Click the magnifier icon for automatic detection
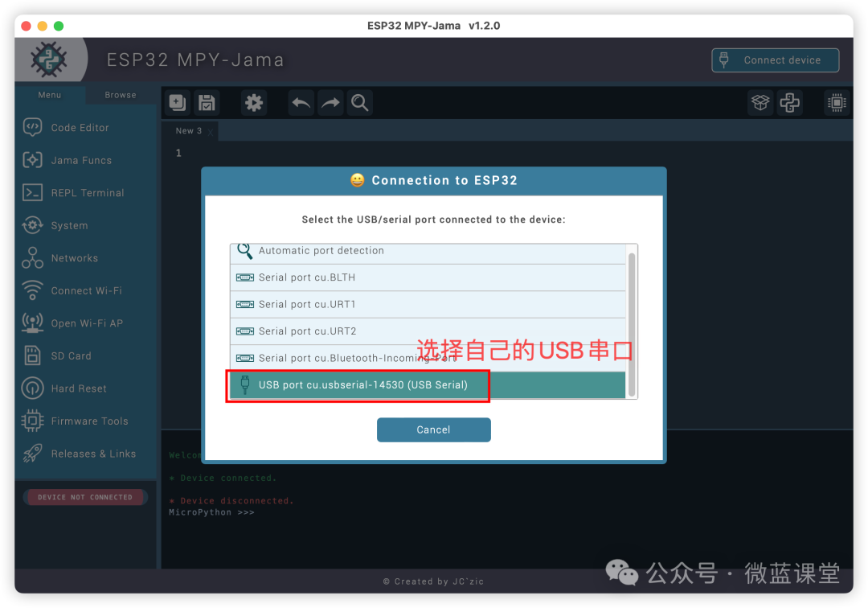 point(244,251)
